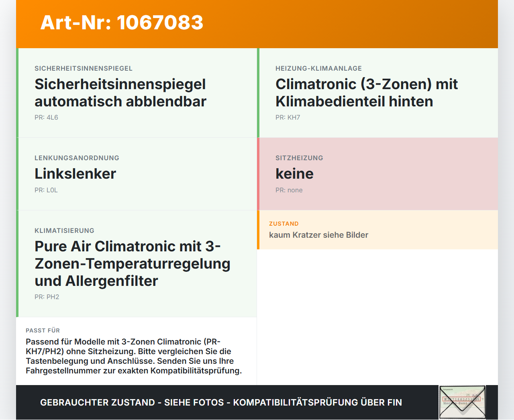The image size is (514, 420).
Task: Click 'Sicherheitsinnenspiegel automatisch abblendbar' text
Action: pos(120,93)
